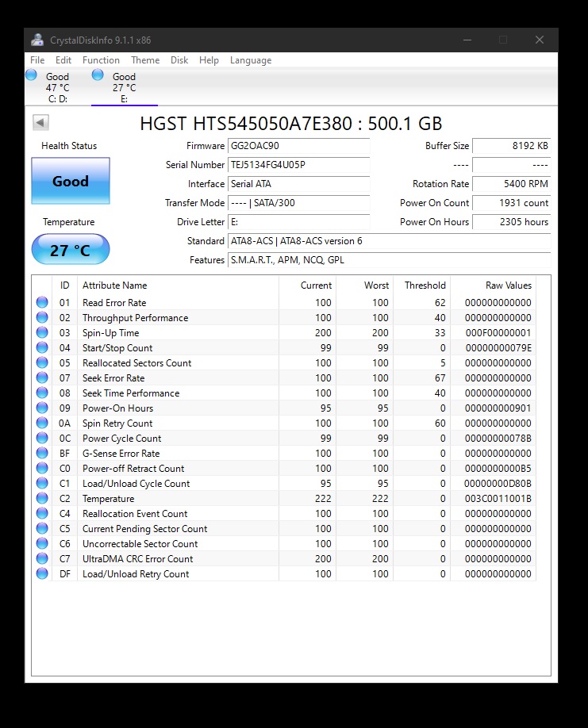Click status orb for Reallocation Event Count
This screenshot has height=728, width=588.
[x=42, y=514]
